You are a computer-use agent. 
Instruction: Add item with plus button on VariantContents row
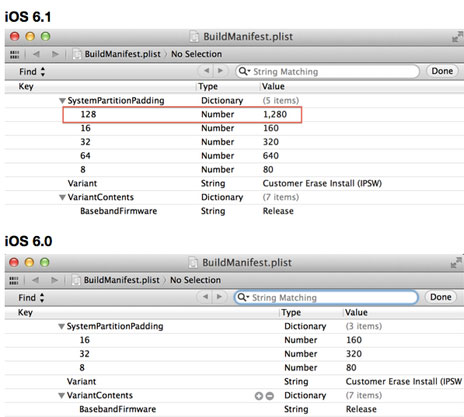[x=259, y=396]
